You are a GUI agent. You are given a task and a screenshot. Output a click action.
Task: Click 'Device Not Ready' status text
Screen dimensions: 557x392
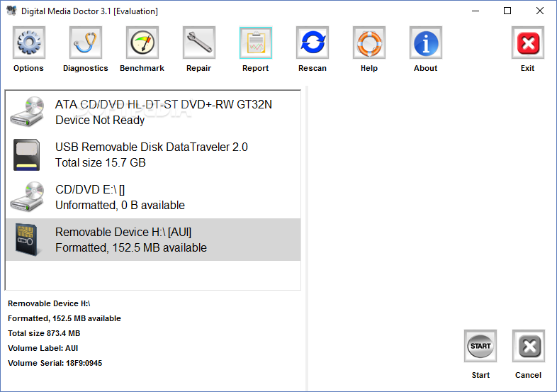click(100, 120)
